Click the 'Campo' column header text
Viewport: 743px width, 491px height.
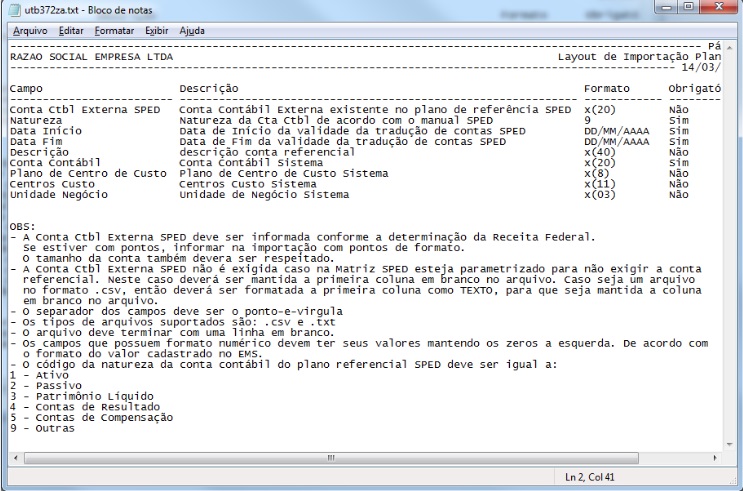click(x=26, y=89)
